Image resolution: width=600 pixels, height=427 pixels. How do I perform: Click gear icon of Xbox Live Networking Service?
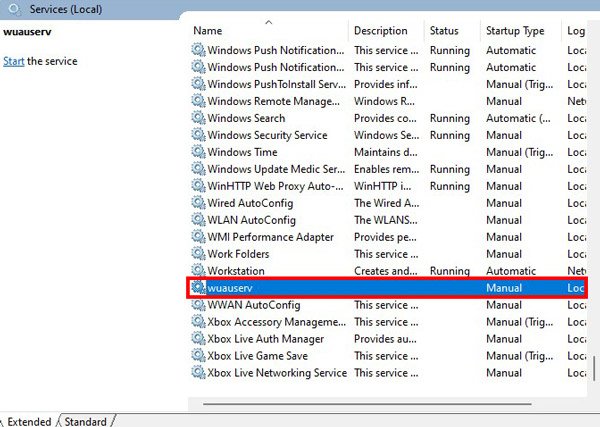point(198,372)
